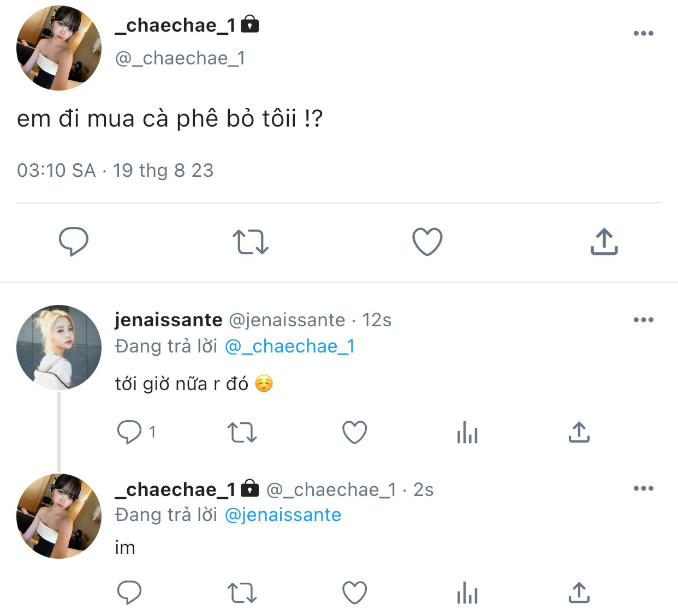View analytics of the "im" reply
This screenshot has height=616, width=678.
[x=467, y=593]
